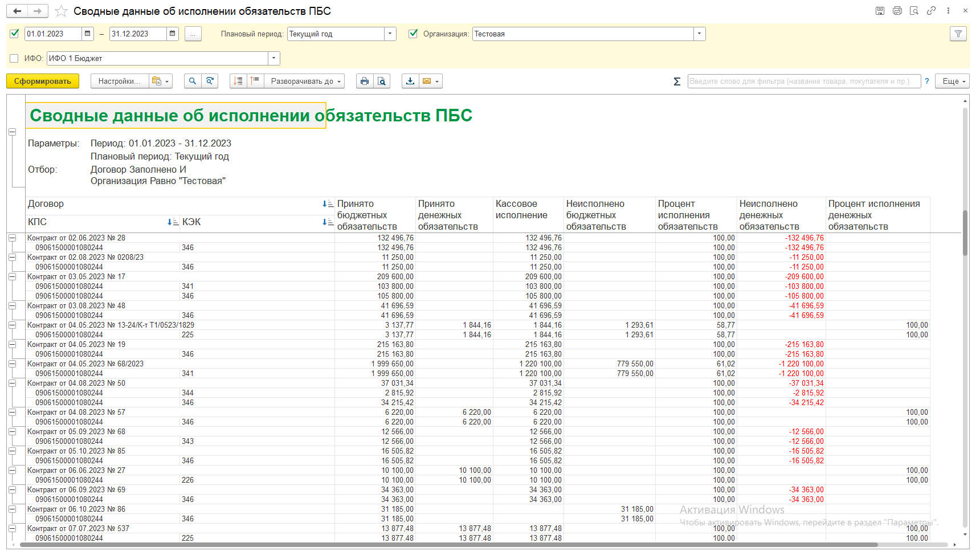The image size is (980, 555).
Task: Click Сформировать button
Action: [x=43, y=81]
